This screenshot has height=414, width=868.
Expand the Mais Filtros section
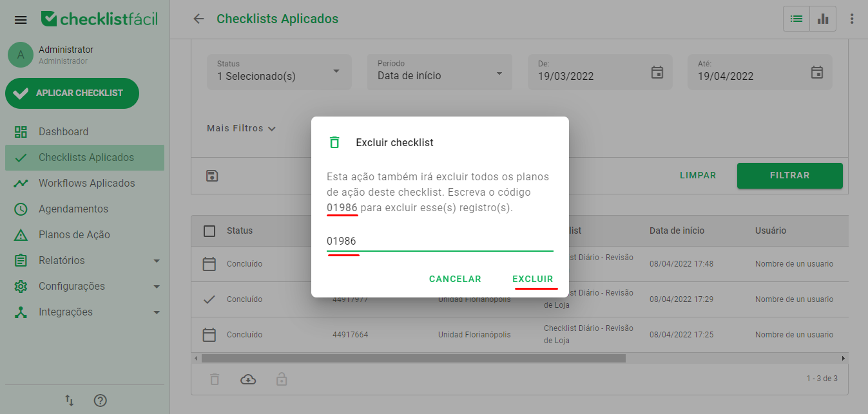[x=241, y=128]
